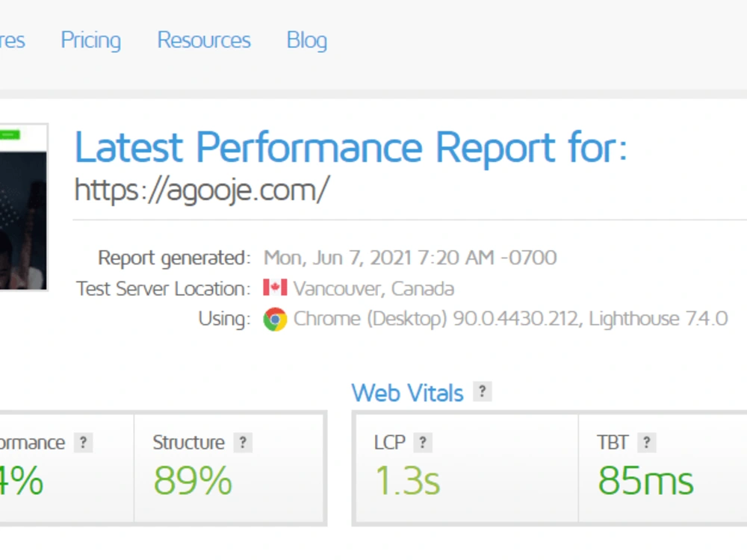
Task: Click the LCP help question mark icon
Action: pos(423,442)
